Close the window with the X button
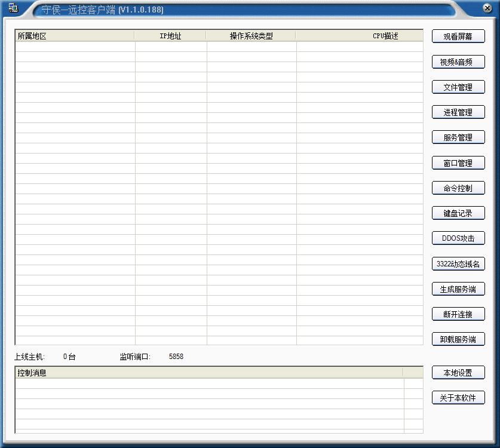 (x=487, y=8)
